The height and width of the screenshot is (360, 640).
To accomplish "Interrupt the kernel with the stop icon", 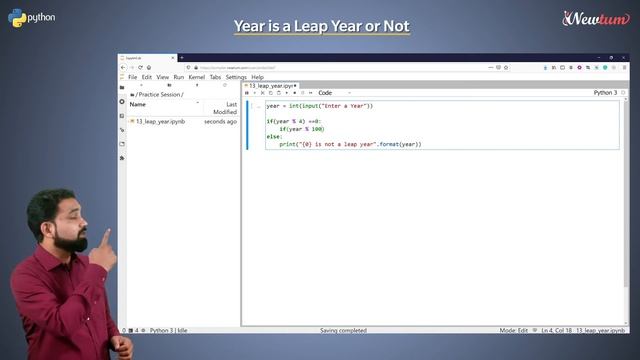I will (x=294, y=93).
